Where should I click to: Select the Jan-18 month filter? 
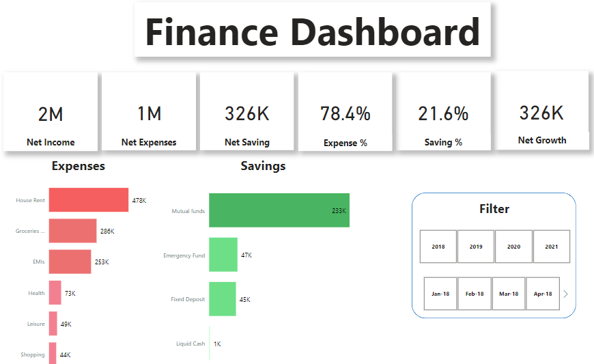(x=440, y=294)
